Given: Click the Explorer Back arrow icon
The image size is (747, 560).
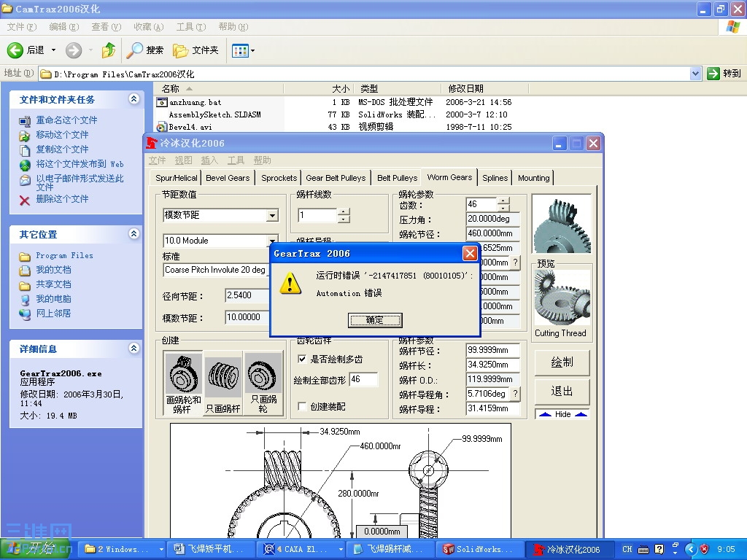Looking at the screenshot, I should pyautogui.click(x=15, y=50).
